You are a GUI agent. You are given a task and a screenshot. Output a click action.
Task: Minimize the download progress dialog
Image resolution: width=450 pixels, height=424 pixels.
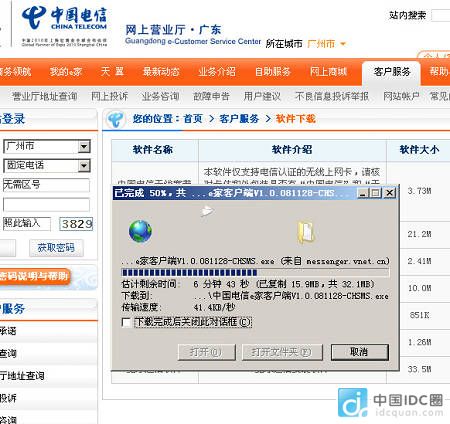coord(363,193)
